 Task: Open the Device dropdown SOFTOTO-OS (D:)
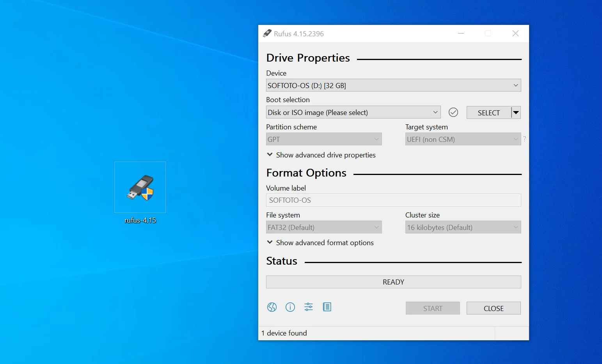pyautogui.click(x=394, y=85)
